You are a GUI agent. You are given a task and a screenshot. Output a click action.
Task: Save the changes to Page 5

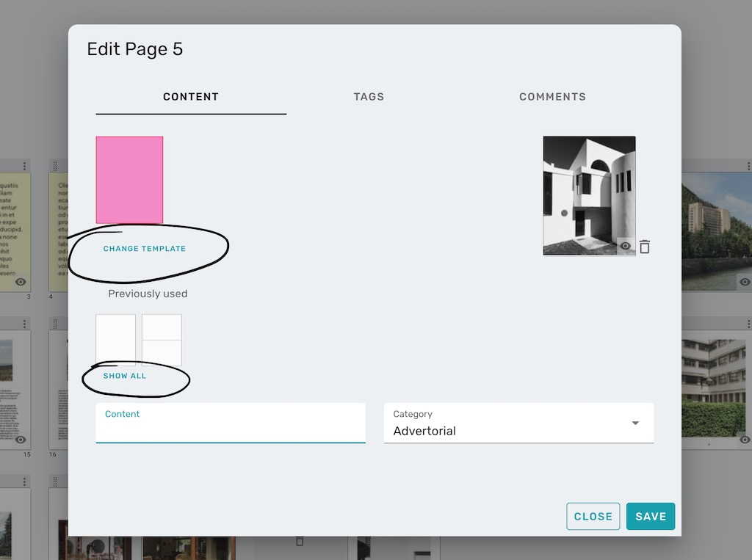pyautogui.click(x=651, y=516)
